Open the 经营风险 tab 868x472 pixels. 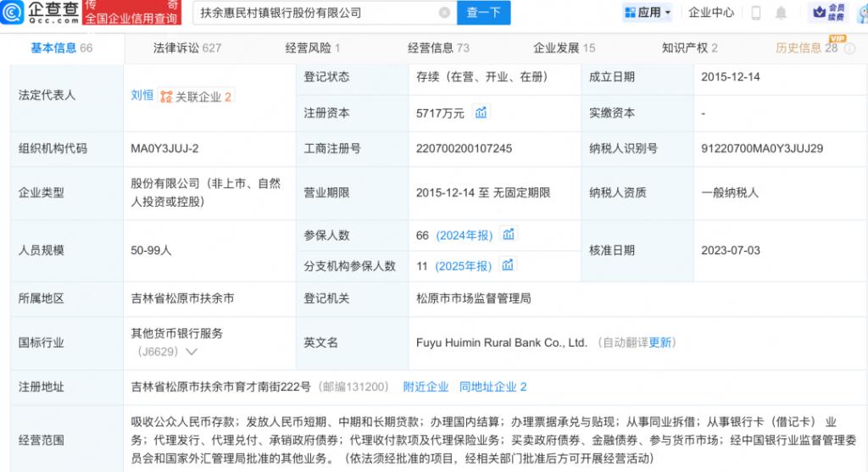[x=313, y=48]
